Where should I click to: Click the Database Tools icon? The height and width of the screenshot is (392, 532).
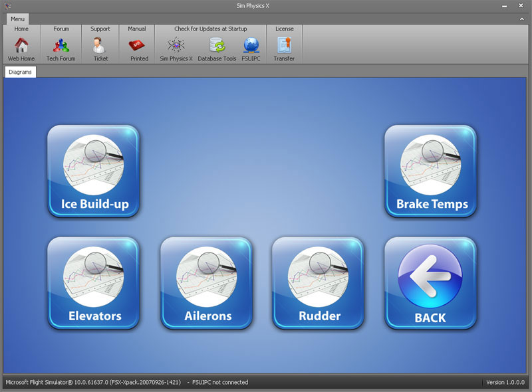point(217,45)
